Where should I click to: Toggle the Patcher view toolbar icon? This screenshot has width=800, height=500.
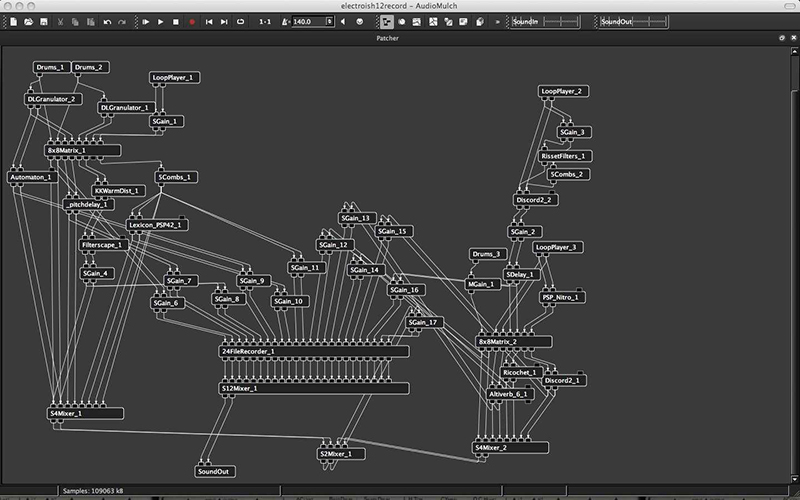pos(387,22)
